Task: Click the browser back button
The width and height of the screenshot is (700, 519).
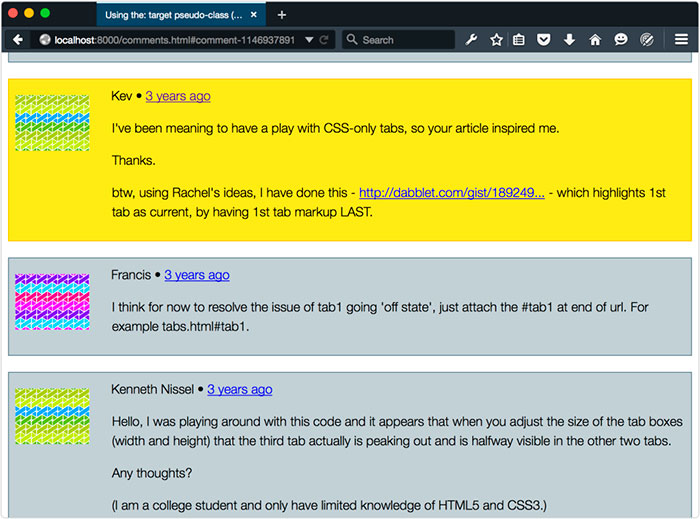Action: [x=17, y=40]
